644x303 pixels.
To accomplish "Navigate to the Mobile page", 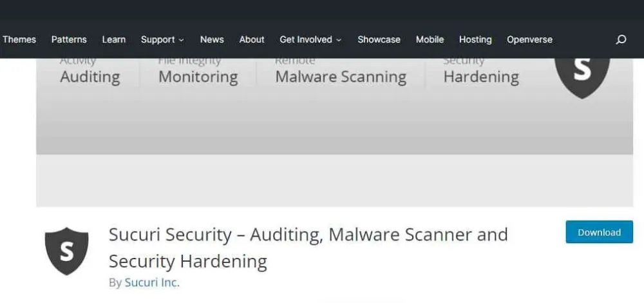I will coord(430,39).
